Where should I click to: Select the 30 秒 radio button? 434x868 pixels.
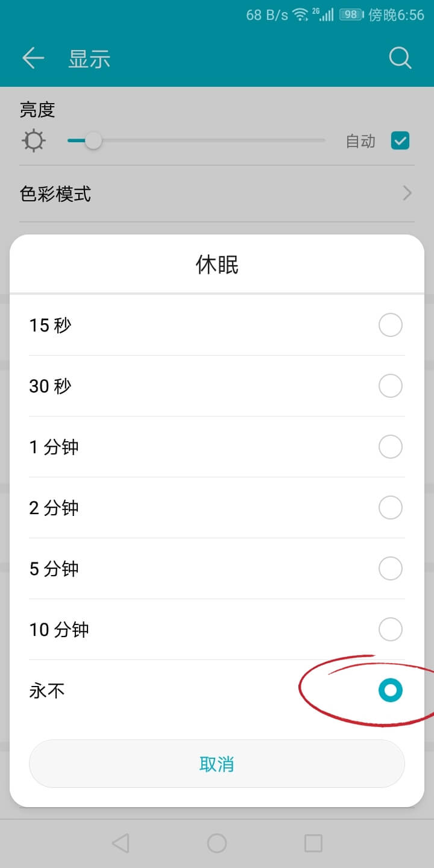tap(390, 386)
